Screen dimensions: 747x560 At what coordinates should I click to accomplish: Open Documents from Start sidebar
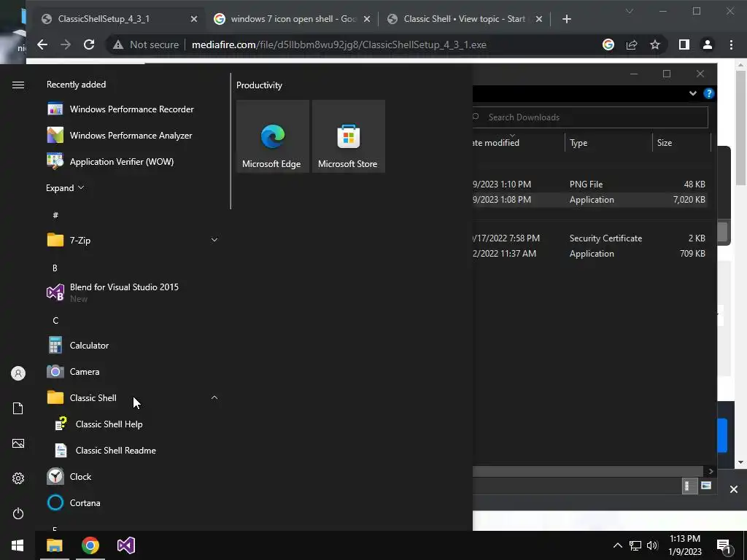pos(18,408)
